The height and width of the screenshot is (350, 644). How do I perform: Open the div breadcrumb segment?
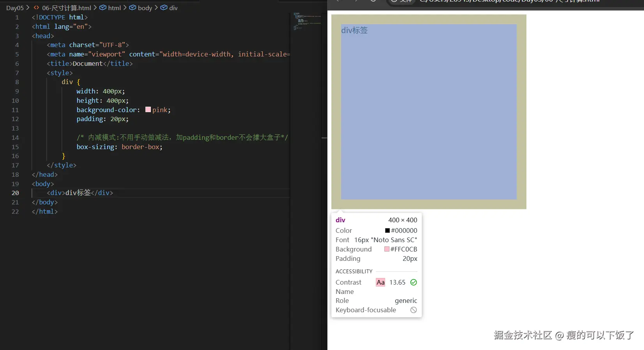pyautogui.click(x=173, y=8)
